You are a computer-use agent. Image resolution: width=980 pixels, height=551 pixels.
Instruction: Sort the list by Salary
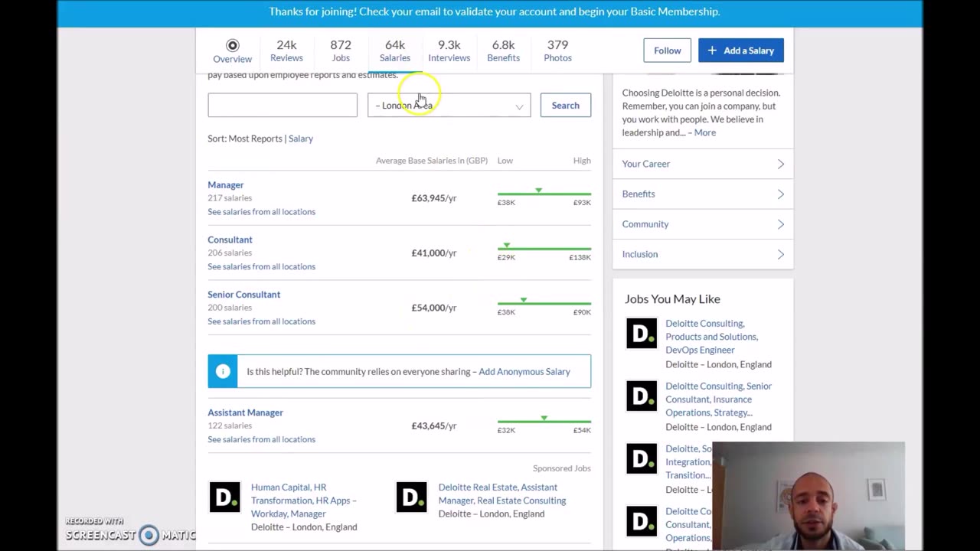[x=301, y=139]
